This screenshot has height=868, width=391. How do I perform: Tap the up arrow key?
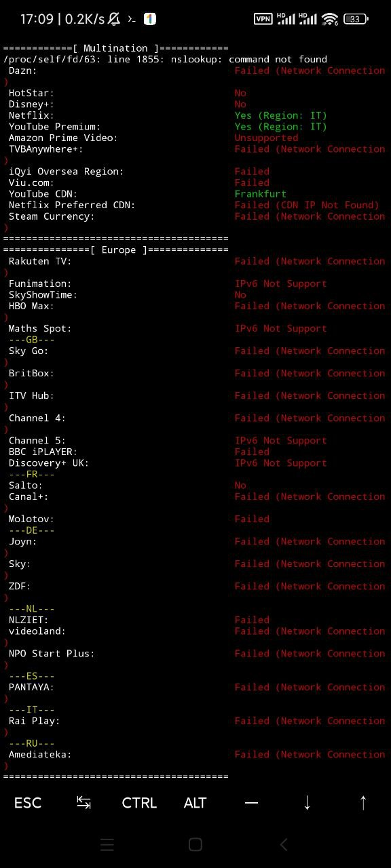[362, 803]
